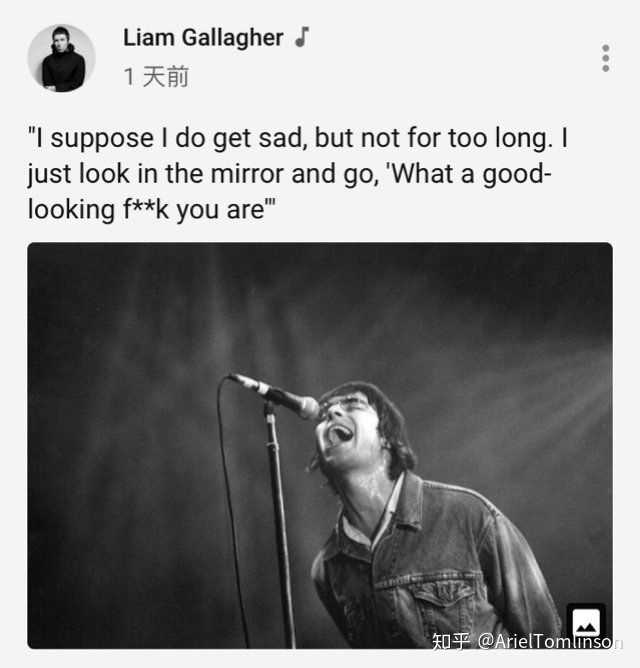The height and width of the screenshot is (668, 640).
Task: Click the Liam Gallagher username
Action: point(203,37)
